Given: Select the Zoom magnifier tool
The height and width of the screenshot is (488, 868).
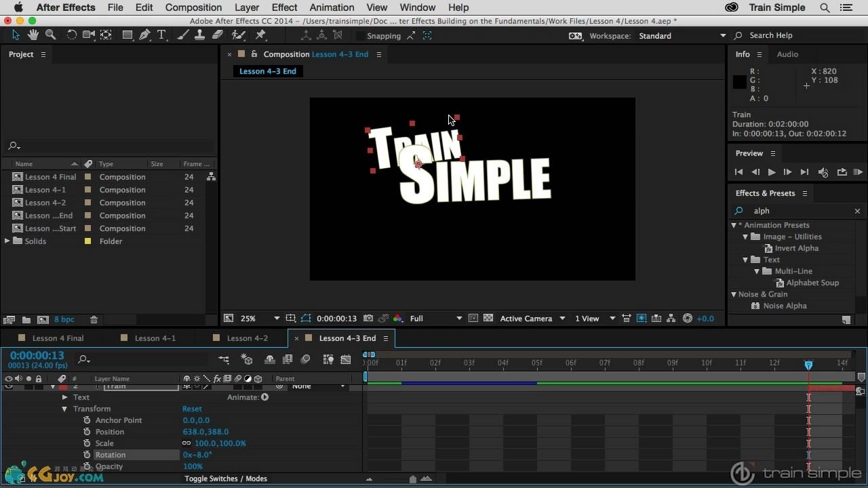Looking at the screenshot, I should 50,35.
